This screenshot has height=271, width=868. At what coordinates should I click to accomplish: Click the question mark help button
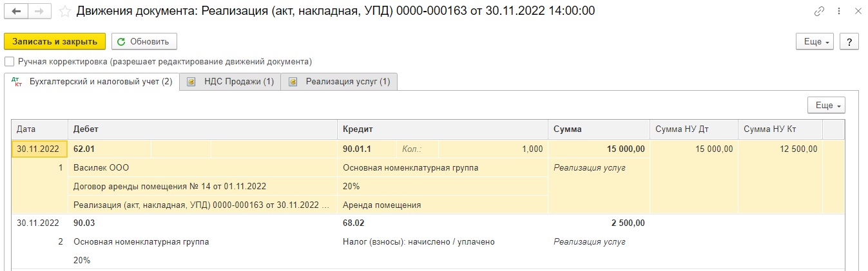pyautogui.click(x=849, y=41)
